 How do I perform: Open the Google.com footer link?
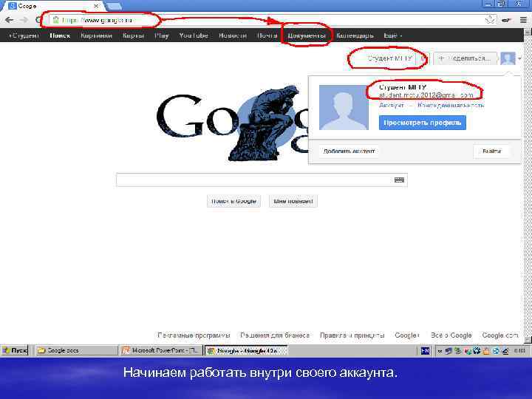coord(500,335)
